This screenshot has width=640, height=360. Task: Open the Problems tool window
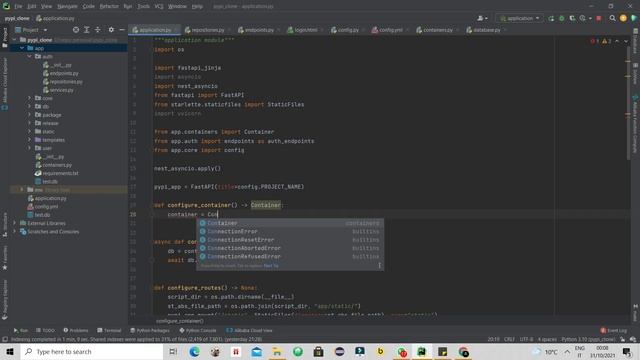pos(76,330)
